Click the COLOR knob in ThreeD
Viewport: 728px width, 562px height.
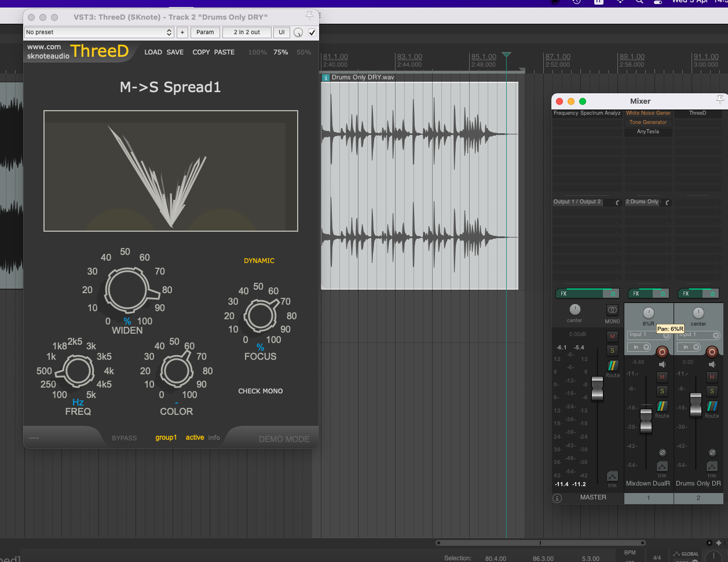176,371
